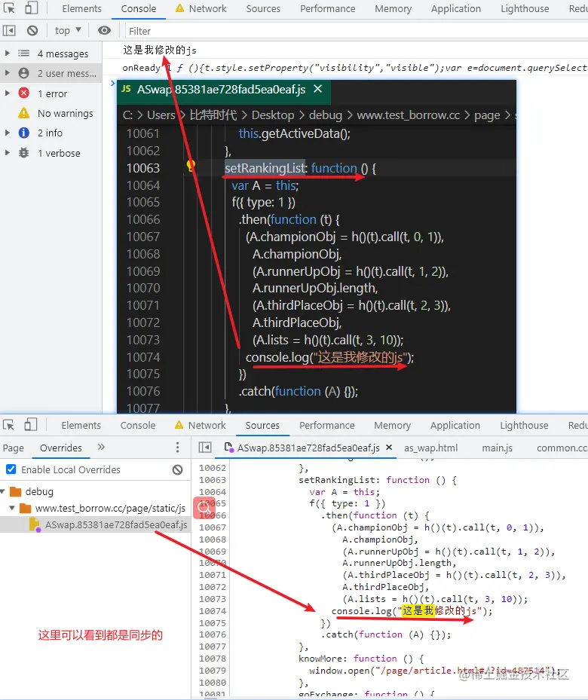Viewport: 588px width, 700px height.
Task: Open Memory tab in bottom DevTools
Action: click(x=392, y=426)
